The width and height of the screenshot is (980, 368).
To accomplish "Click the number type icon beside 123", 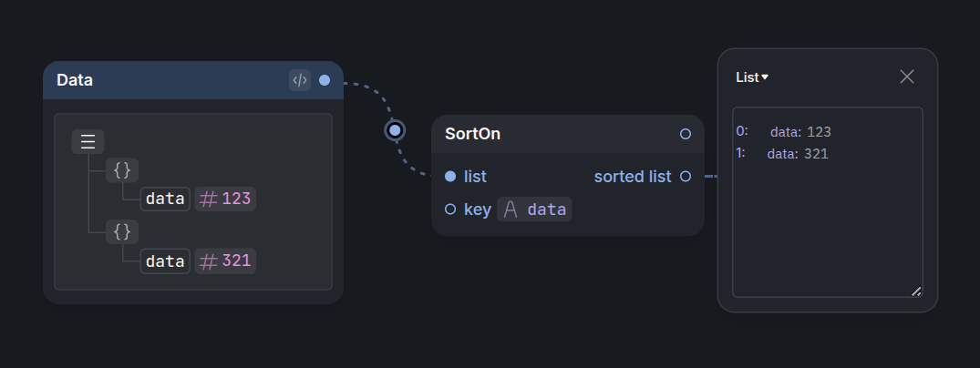I will [208, 199].
